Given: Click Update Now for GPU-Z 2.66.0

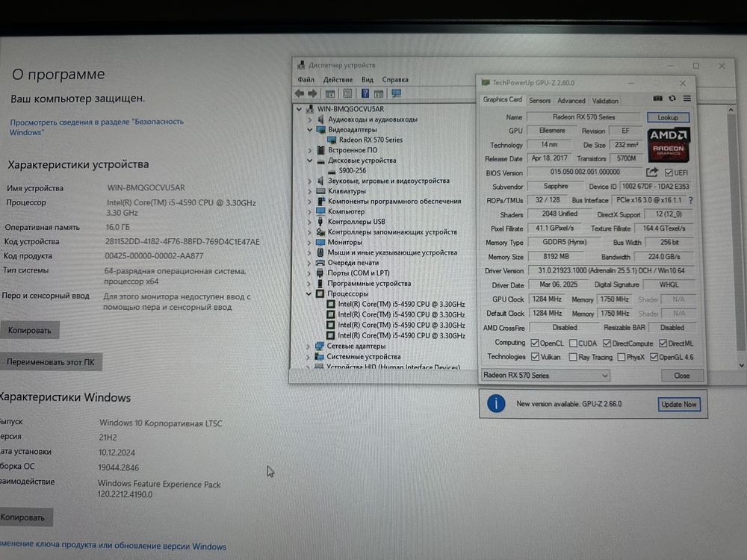Looking at the screenshot, I should point(679,404).
